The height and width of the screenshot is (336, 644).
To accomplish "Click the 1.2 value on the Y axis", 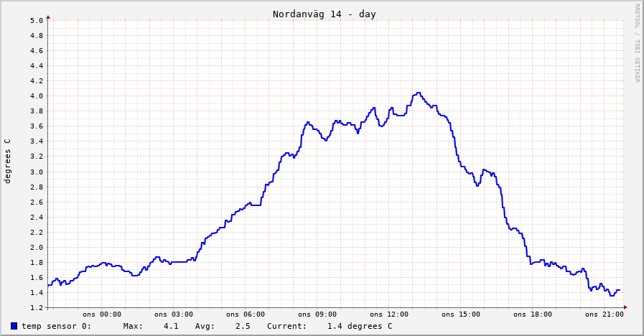I will tap(37, 308).
